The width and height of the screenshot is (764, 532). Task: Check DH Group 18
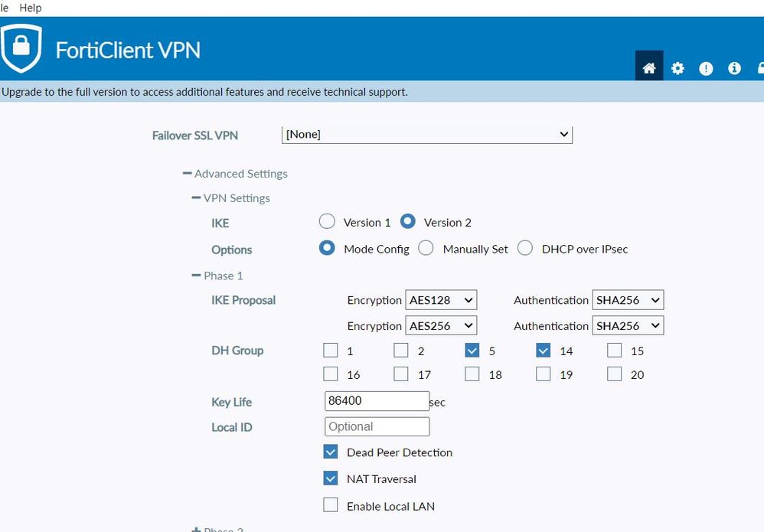tap(472, 374)
